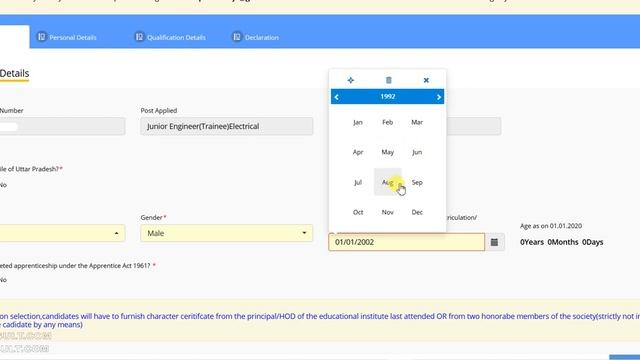
Task: Open the dropdown left of Gender
Action: (62, 233)
